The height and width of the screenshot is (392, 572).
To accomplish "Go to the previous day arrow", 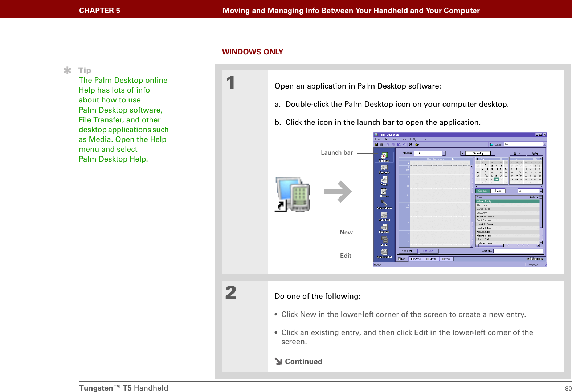I will pos(462,153).
